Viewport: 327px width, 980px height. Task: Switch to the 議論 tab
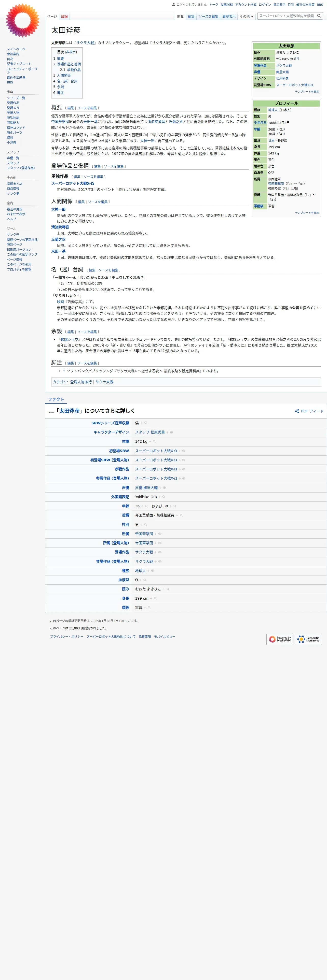[64, 16]
